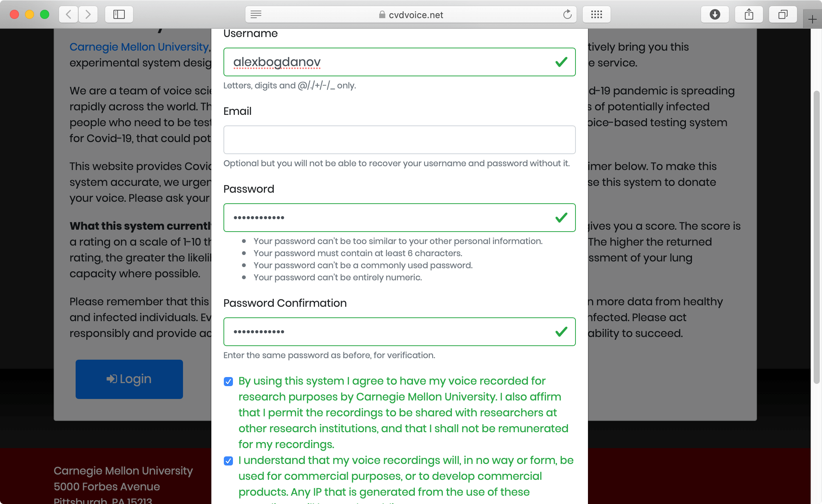Click the email input field
This screenshot has width=822, height=504.
(x=399, y=140)
